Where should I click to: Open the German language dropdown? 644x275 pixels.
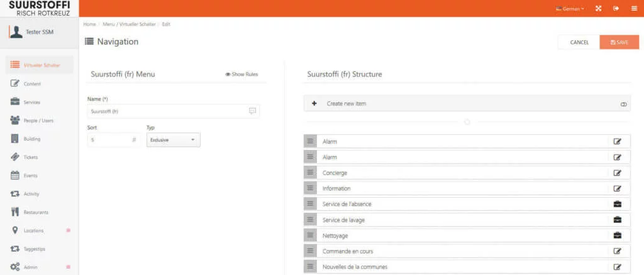[x=570, y=9]
